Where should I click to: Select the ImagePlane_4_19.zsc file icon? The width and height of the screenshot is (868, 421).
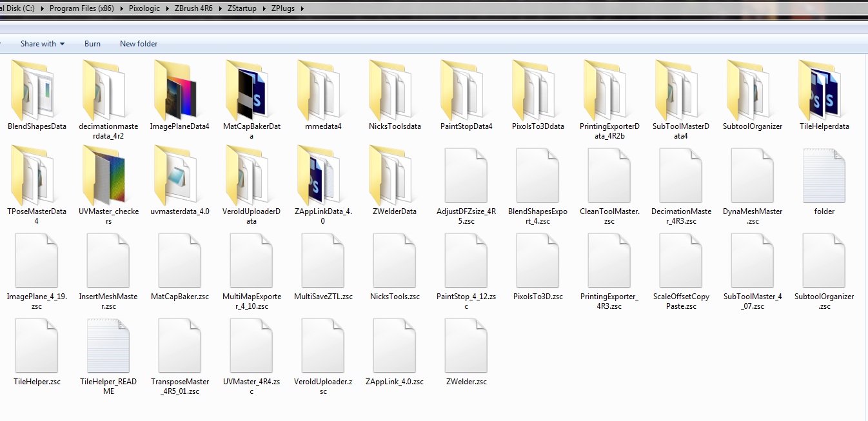click(x=37, y=260)
